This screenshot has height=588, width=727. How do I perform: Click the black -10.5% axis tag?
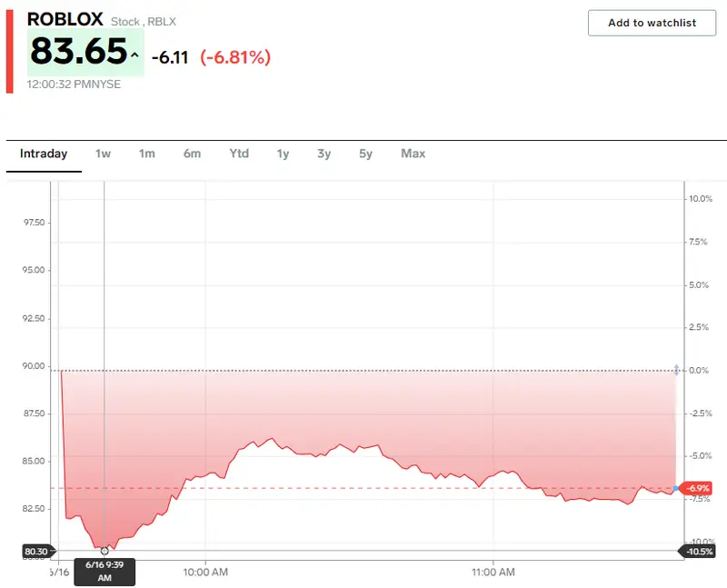(x=698, y=552)
